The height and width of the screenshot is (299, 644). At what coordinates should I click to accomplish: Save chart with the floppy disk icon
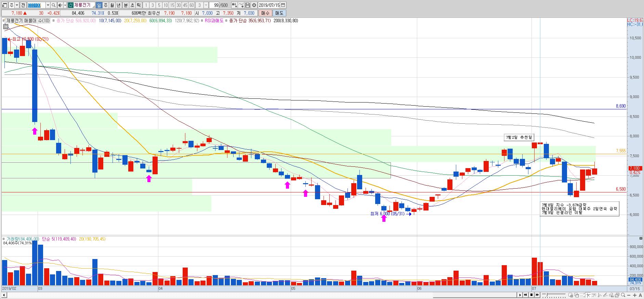point(247,5)
